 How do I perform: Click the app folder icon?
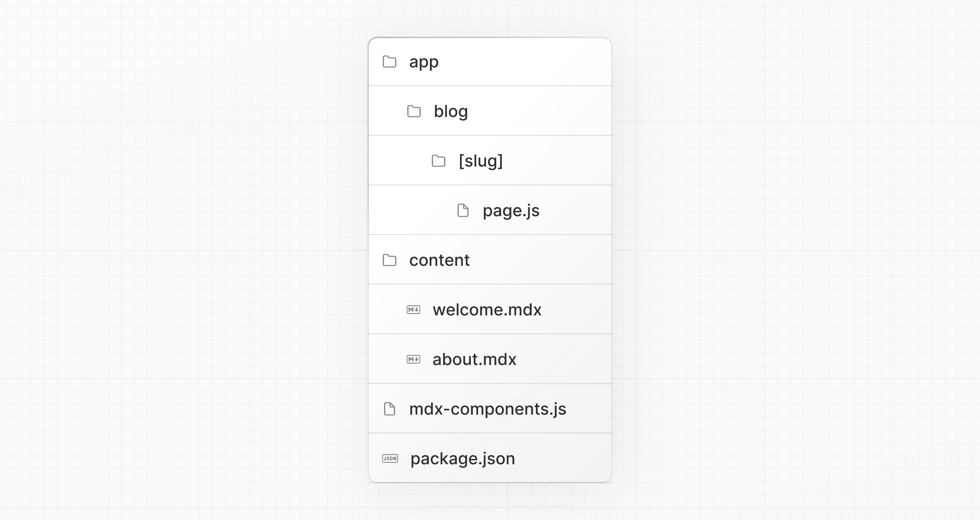tap(390, 61)
